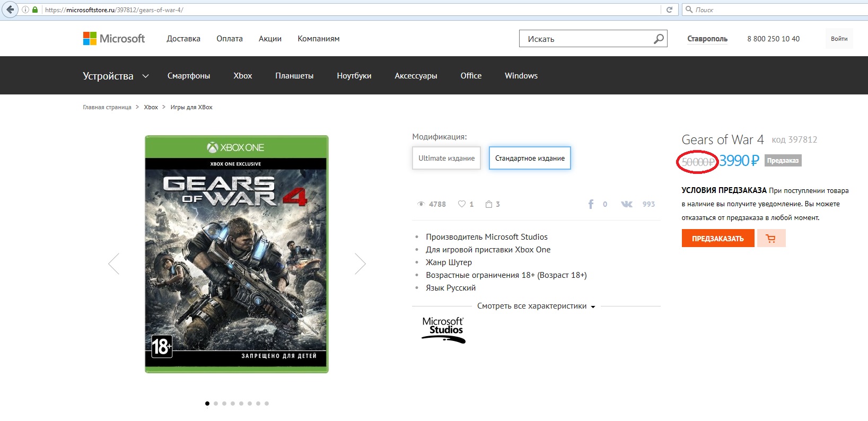Select the Ultimate издание modification
This screenshot has width=868, height=421.
pos(446,158)
